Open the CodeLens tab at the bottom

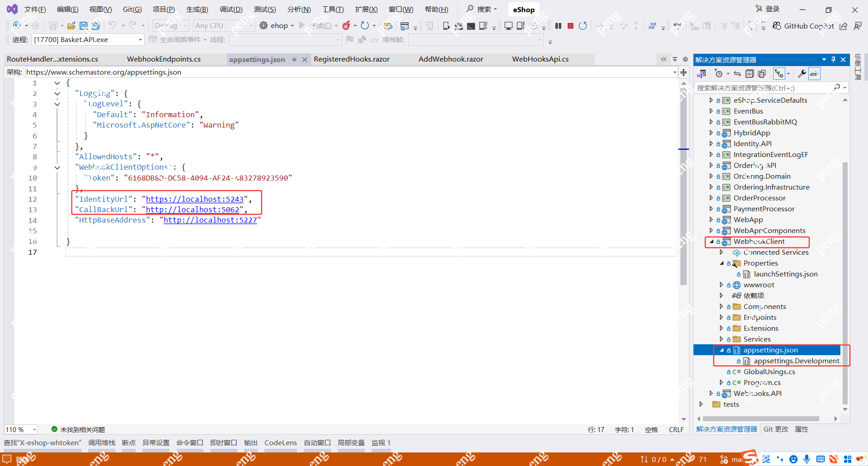pos(281,443)
